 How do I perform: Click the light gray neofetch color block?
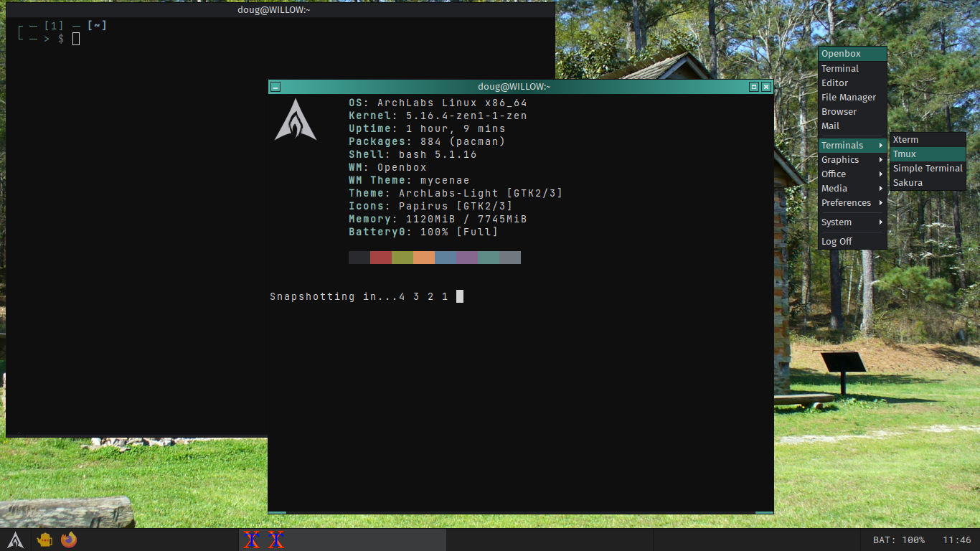[510, 258]
